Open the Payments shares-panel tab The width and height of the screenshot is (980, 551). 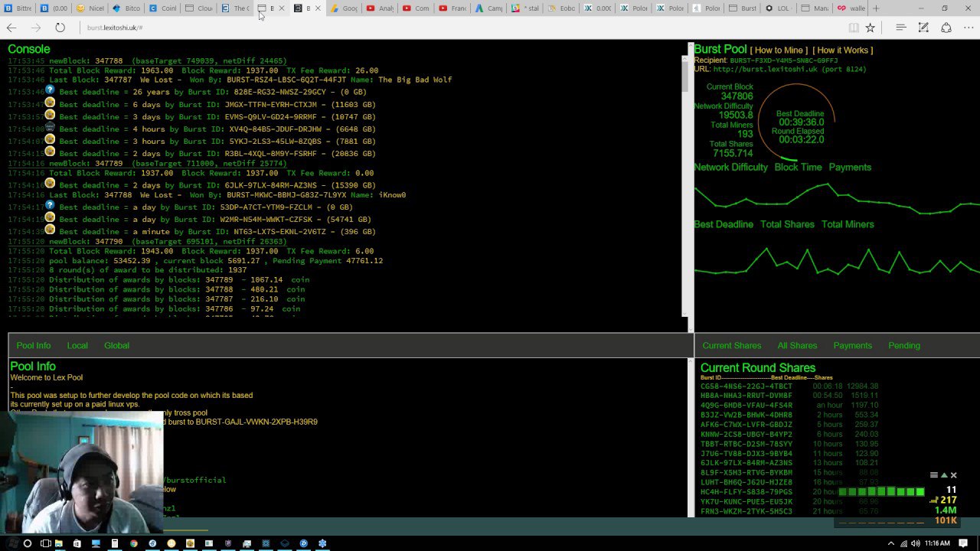852,345
